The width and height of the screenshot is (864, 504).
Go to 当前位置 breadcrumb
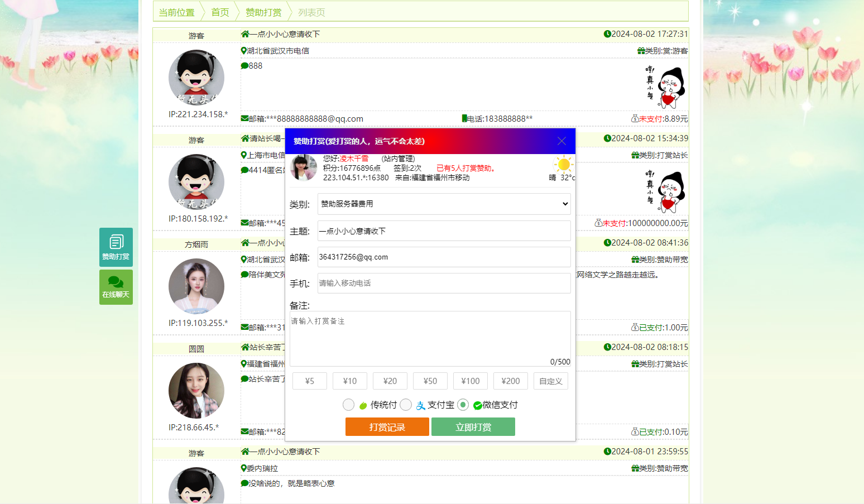176,12
